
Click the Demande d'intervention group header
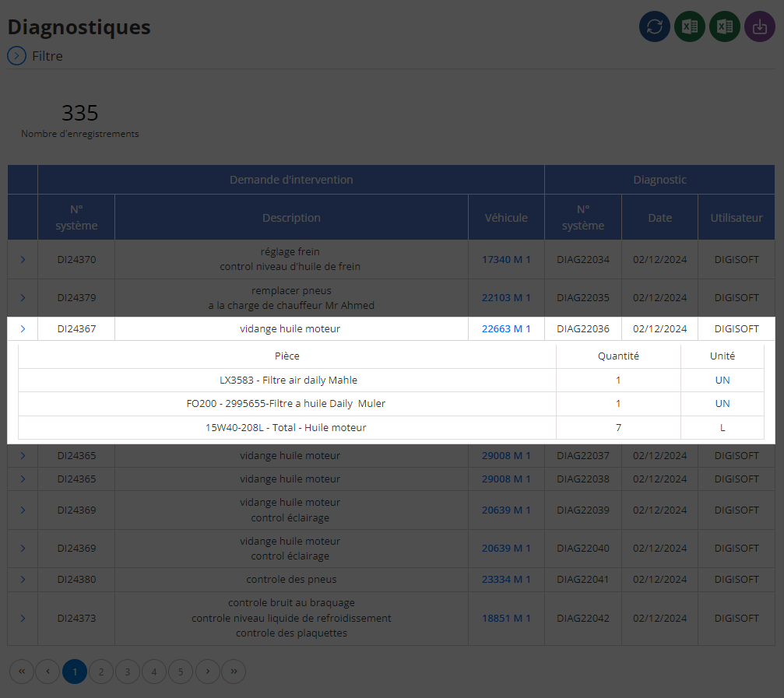291,180
